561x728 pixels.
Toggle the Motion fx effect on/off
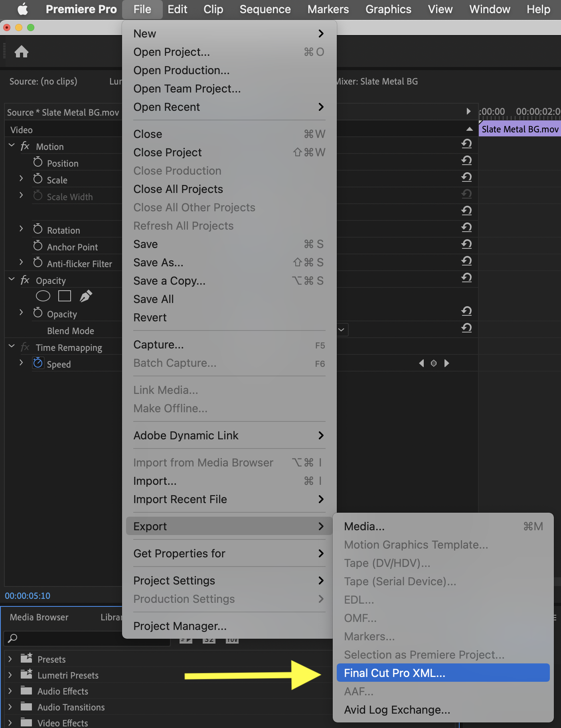pos(25,146)
